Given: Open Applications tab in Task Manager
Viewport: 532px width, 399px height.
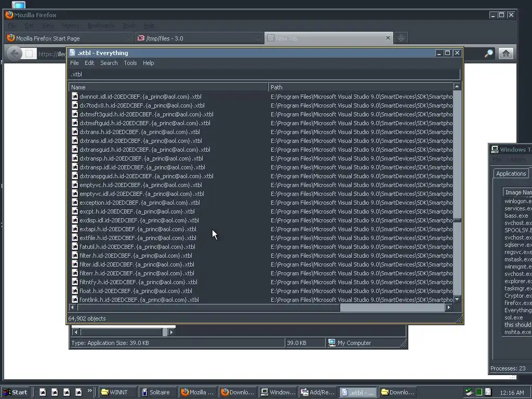Looking at the screenshot, I should [511, 174].
